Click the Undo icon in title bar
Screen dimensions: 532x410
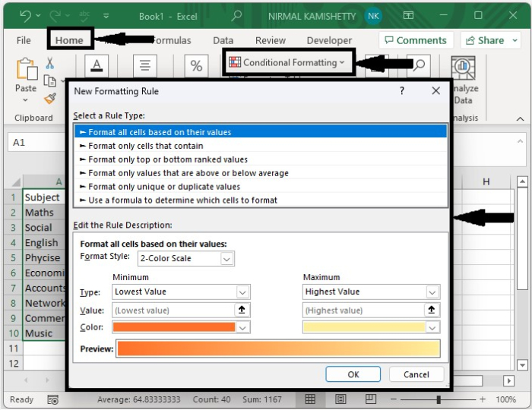click(25, 16)
